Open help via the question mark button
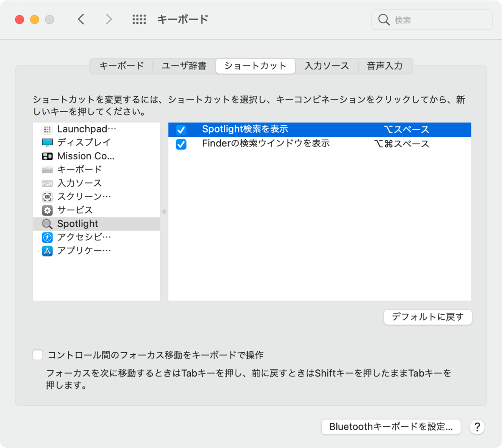502x448 pixels. [477, 427]
